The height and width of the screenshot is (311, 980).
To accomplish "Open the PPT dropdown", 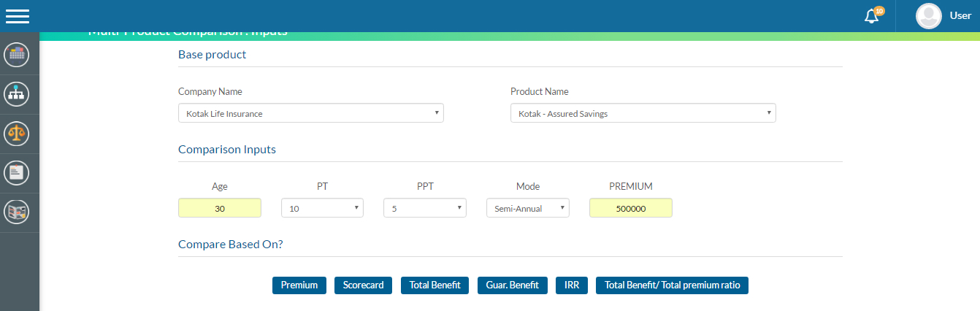I will (x=424, y=208).
